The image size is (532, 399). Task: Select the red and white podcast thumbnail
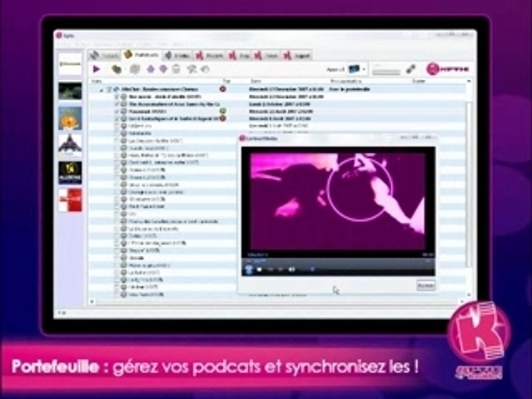pos(70,200)
